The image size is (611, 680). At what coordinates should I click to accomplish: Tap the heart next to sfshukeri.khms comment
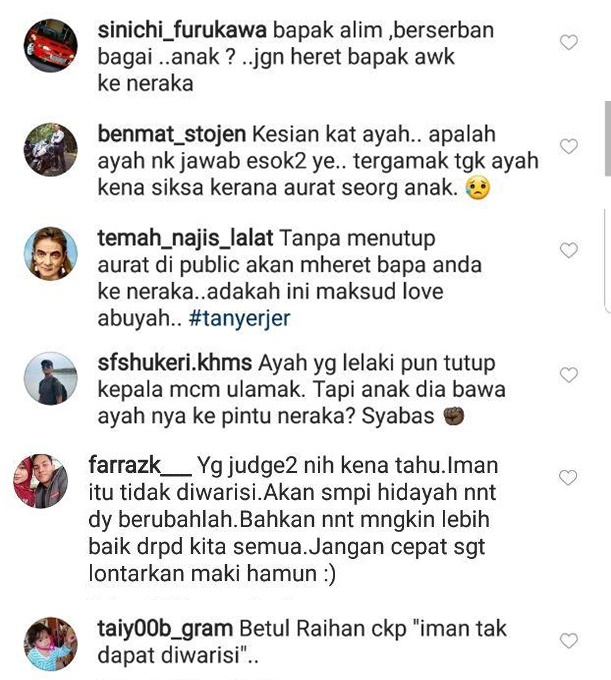pyautogui.click(x=569, y=375)
